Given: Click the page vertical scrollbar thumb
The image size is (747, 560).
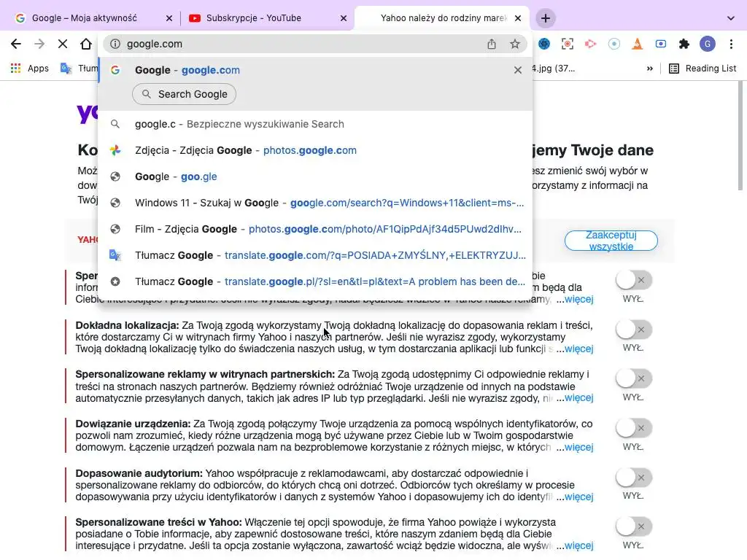Looking at the screenshot, I should coord(740,136).
